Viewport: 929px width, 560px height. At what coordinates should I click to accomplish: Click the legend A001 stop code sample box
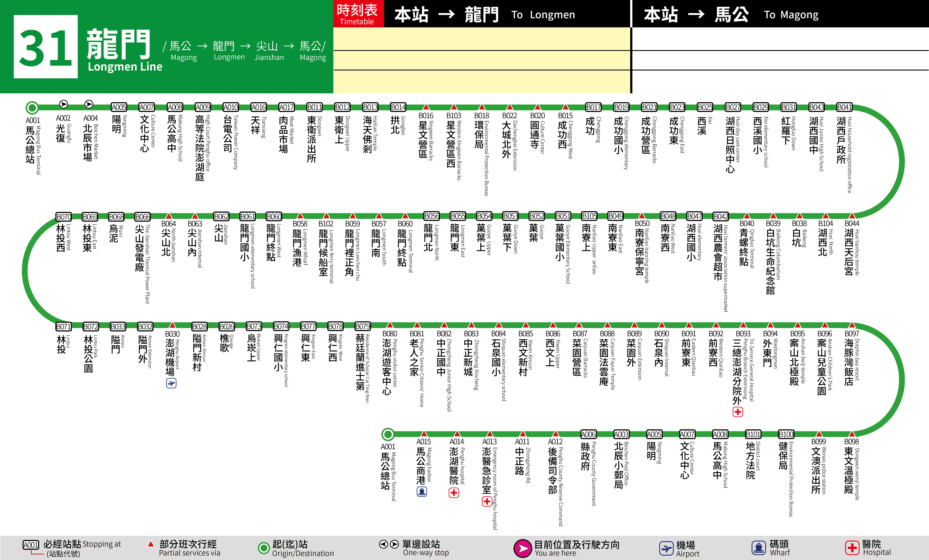(x=30, y=545)
